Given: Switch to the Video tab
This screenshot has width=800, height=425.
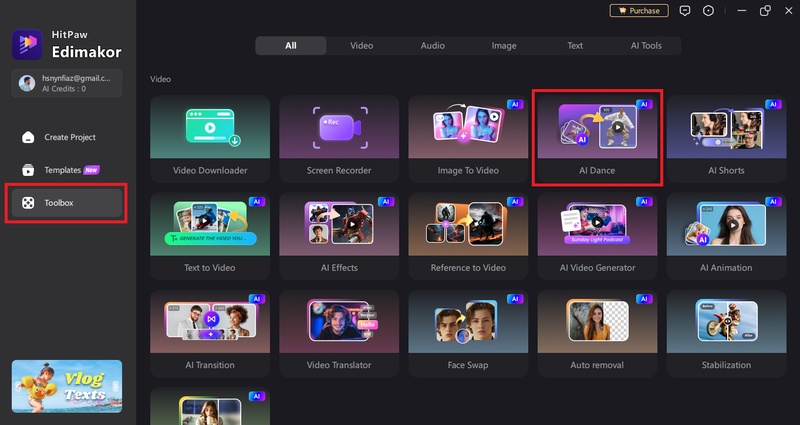Looking at the screenshot, I should (x=362, y=45).
